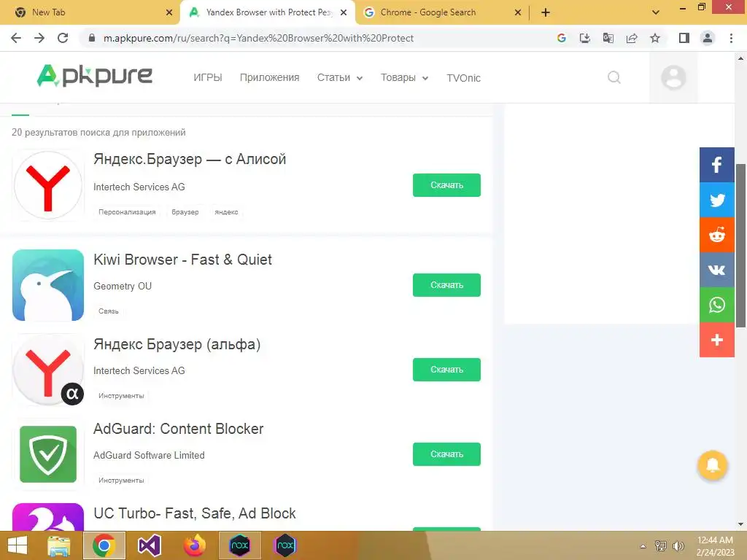
Task: Open the Приложения menu item
Action: (x=270, y=77)
